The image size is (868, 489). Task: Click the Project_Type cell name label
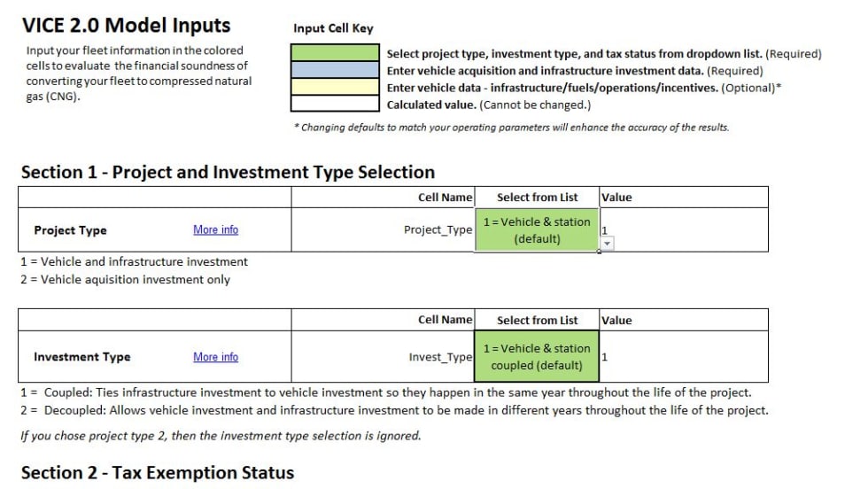438,230
